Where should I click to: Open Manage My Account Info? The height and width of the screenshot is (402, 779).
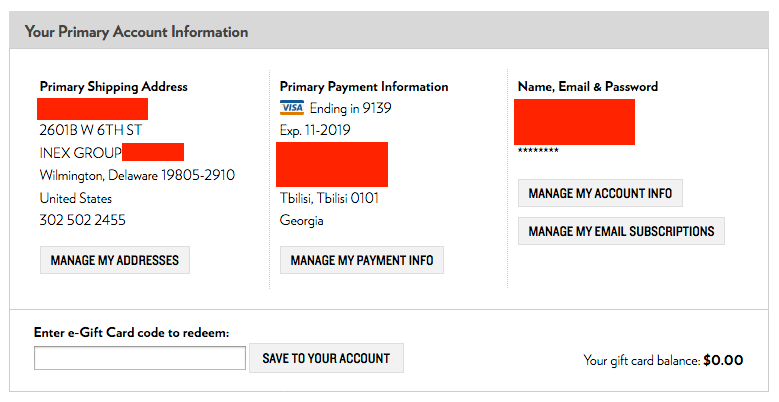[600, 193]
